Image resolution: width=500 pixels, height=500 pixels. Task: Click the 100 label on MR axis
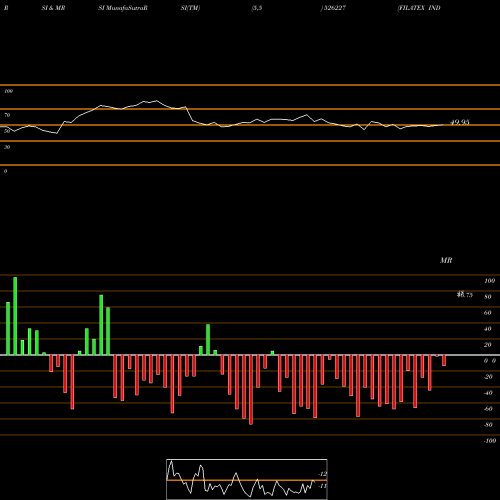click(489, 281)
